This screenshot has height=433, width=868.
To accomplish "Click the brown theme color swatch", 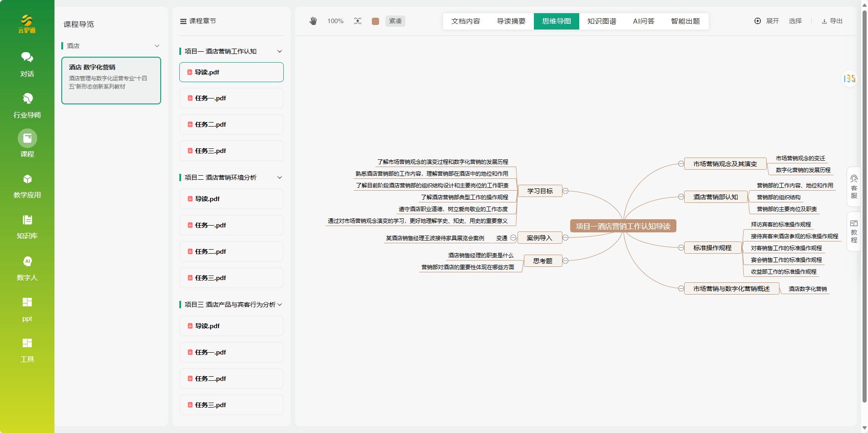I will 375,21.
